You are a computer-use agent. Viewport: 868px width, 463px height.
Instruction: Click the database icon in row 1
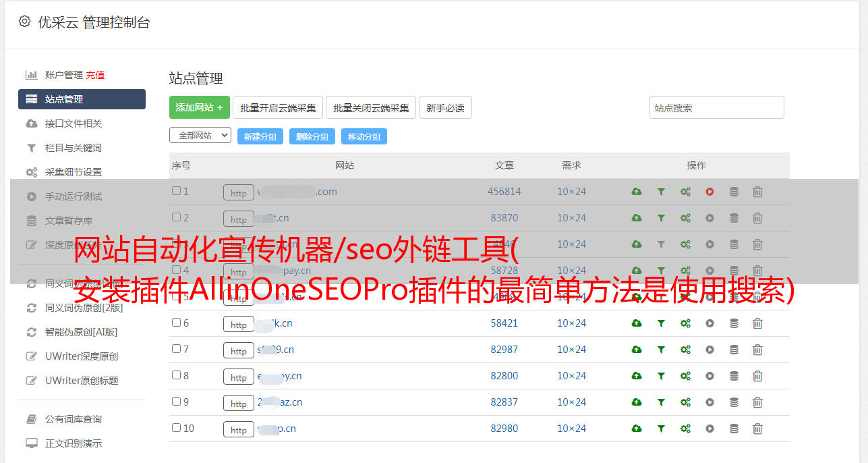(734, 192)
